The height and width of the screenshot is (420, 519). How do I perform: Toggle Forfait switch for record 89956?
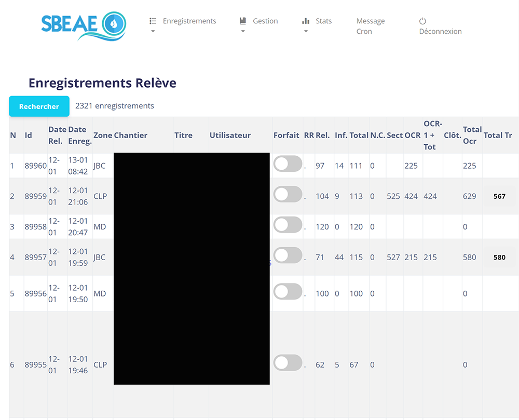coord(288,292)
